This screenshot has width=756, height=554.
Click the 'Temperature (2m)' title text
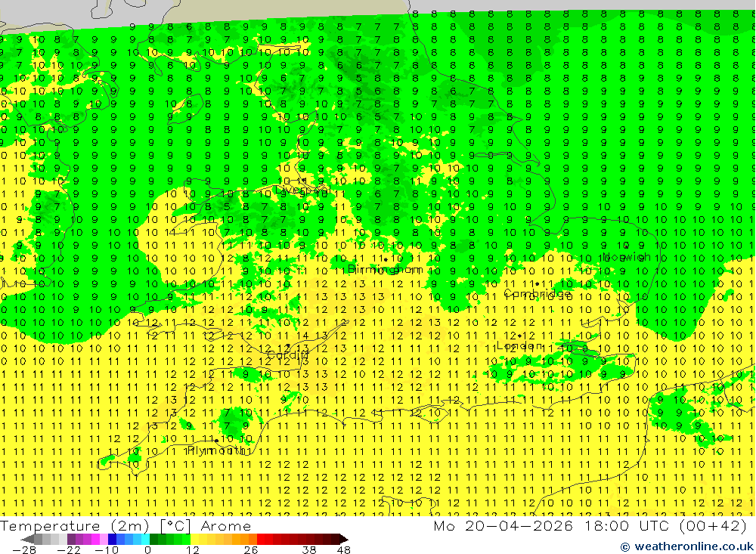click(74, 526)
